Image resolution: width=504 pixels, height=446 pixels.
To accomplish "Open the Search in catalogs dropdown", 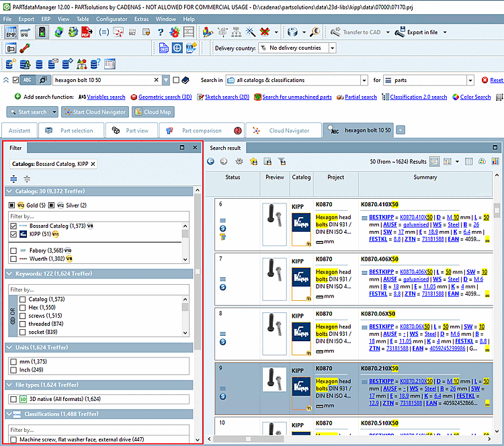I will 364,80.
